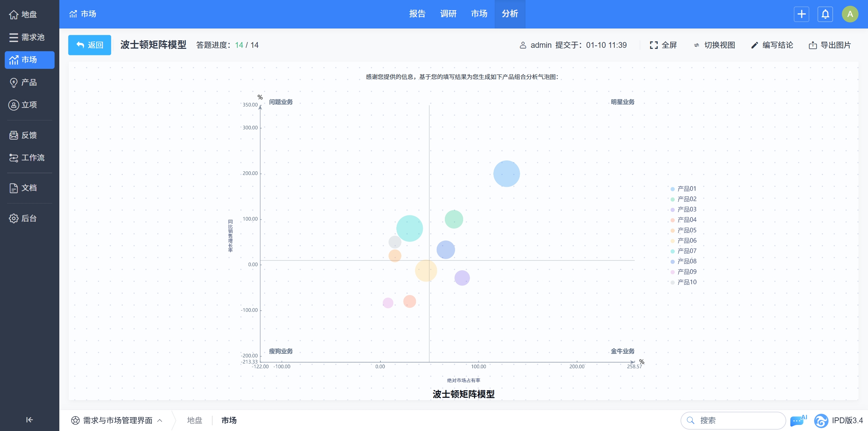Open 需求池 in the sidebar
Screen dimensions: 868x431
[x=29, y=37]
